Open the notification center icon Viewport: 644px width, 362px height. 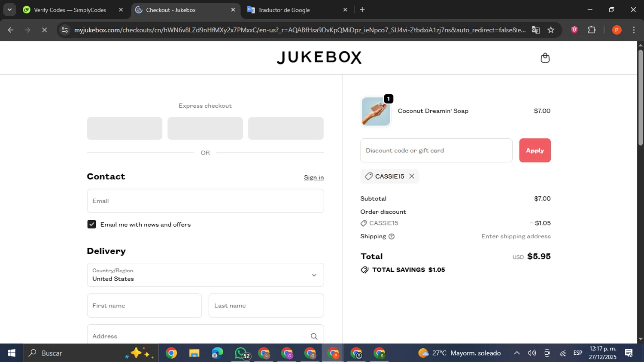click(629, 353)
